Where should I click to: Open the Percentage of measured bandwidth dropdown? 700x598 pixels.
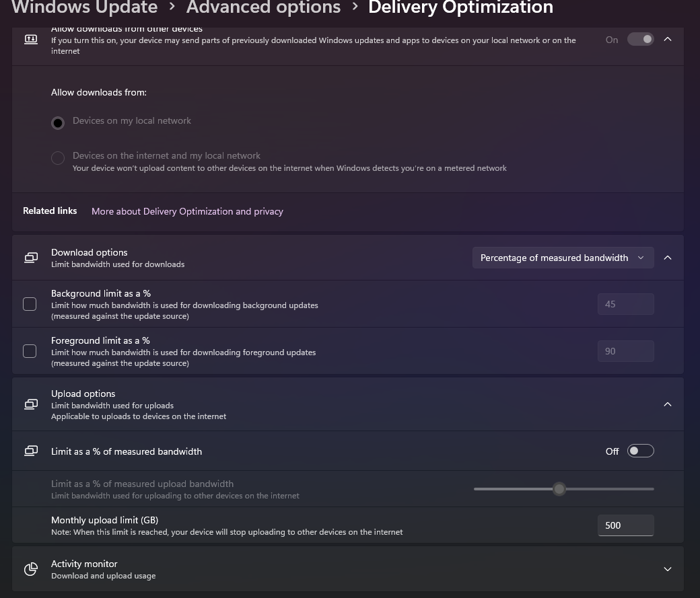563,258
